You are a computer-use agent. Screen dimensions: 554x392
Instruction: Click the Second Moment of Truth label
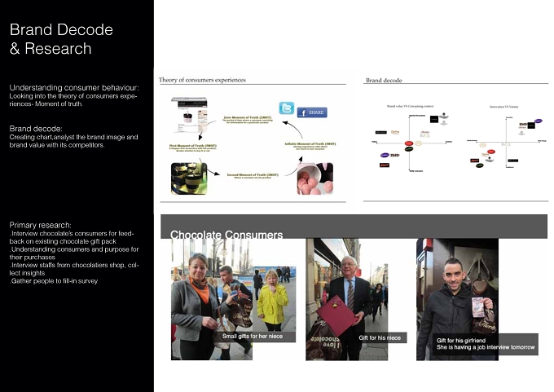pyautogui.click(x=253, y=176)
